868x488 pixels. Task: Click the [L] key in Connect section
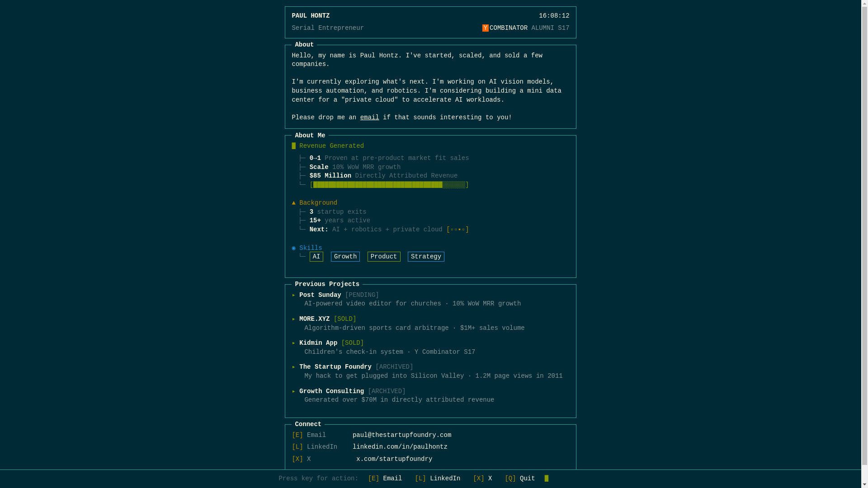click(297, 447)
